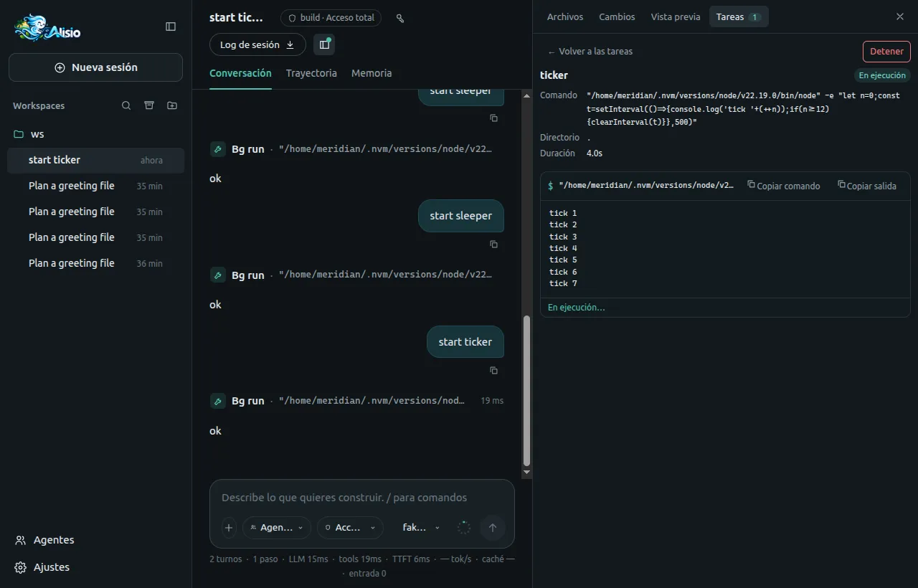918x588 pixels.
Task: Click the scrollbar down arrow
Action: [526, 473]
